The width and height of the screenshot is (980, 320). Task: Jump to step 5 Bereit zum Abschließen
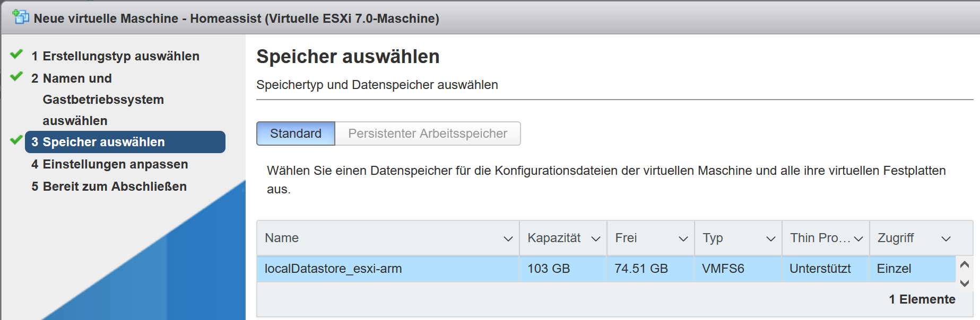point(109,186)
